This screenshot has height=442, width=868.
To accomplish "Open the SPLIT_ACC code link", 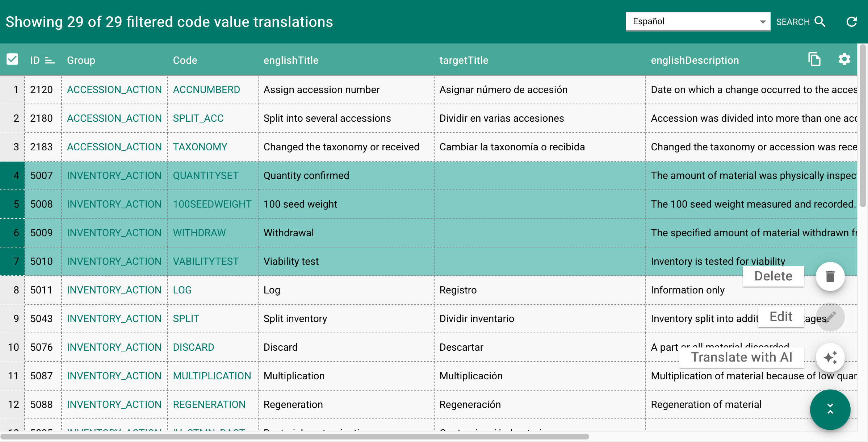I will [198, 118].
